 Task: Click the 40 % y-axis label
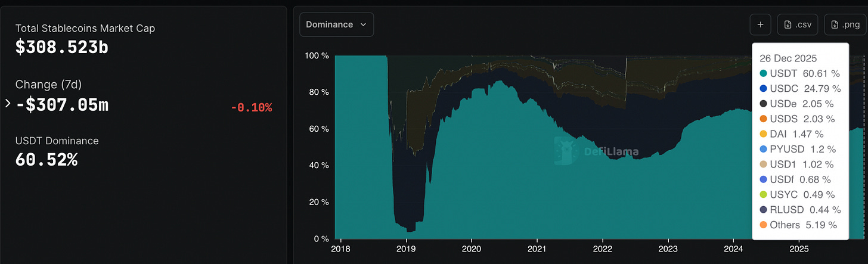click(x=319, y=166)
